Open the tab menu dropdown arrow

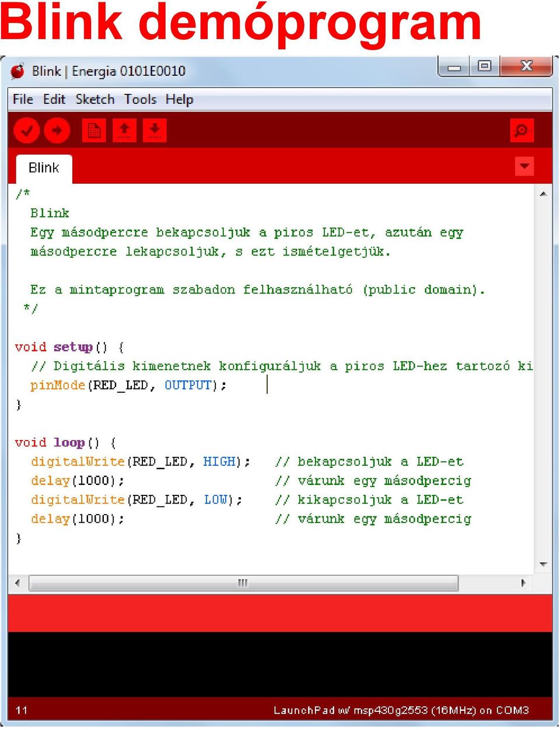524,166
